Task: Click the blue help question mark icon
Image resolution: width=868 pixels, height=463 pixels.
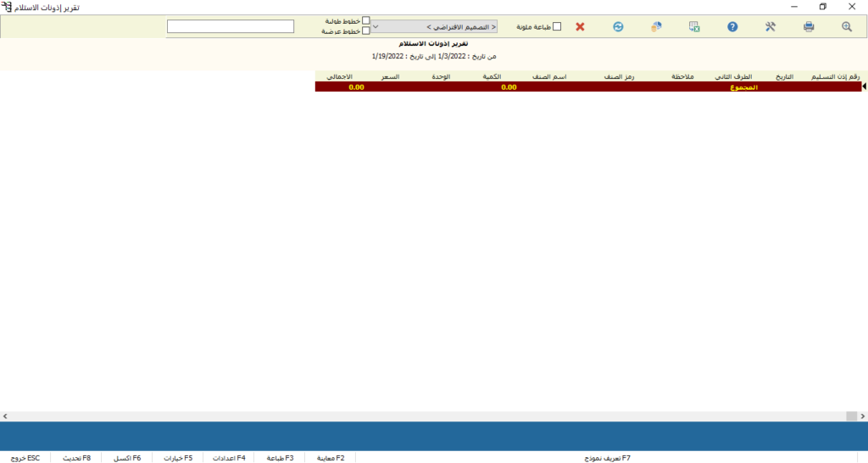Action: tap(732, 27)
